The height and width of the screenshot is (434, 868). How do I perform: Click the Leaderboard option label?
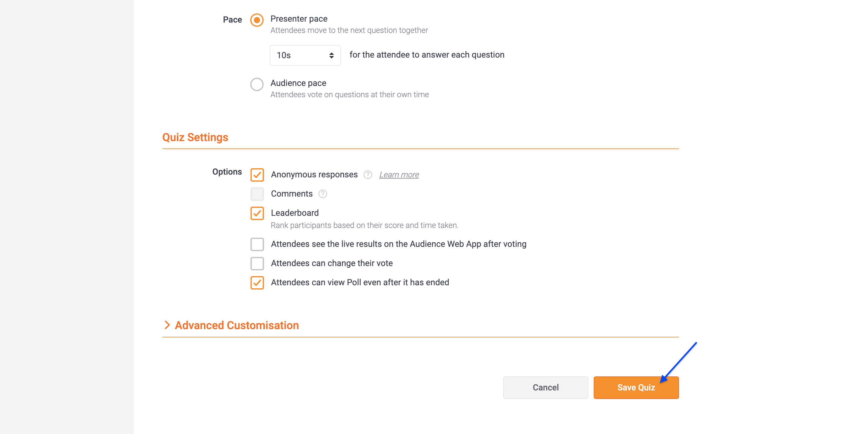[295, 213]
